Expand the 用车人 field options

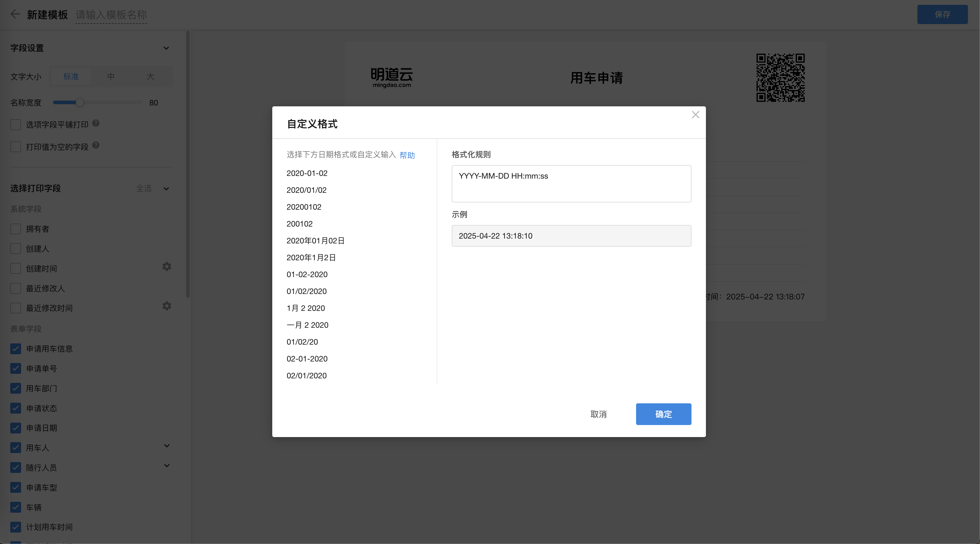point(167,446)
